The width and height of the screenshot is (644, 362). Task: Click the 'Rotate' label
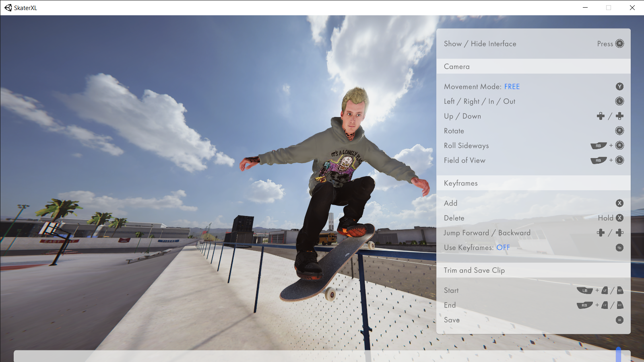point(454,131)
